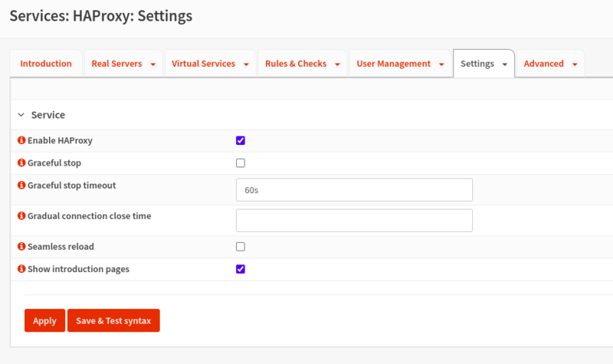Viewport: 613px width, 364px height.
Task: Click info icon next to Graceful stop
Action: pos(21,163)
